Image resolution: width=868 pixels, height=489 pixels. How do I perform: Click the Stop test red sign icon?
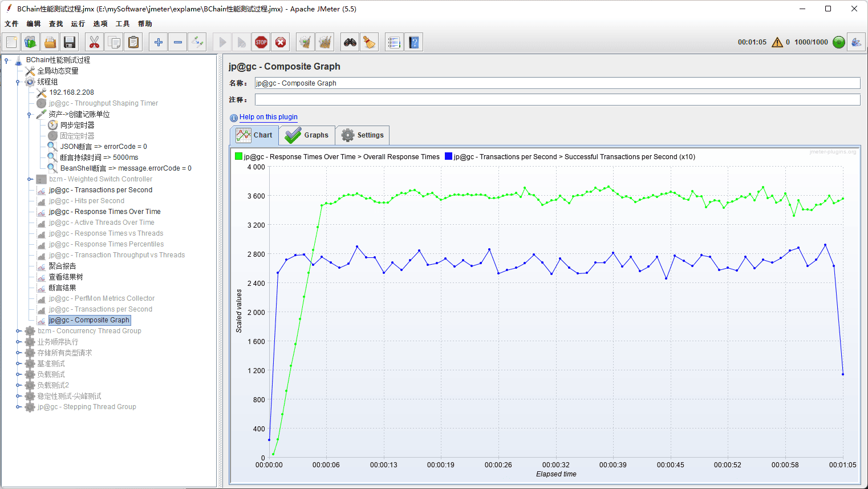click(x=261, y=42)
